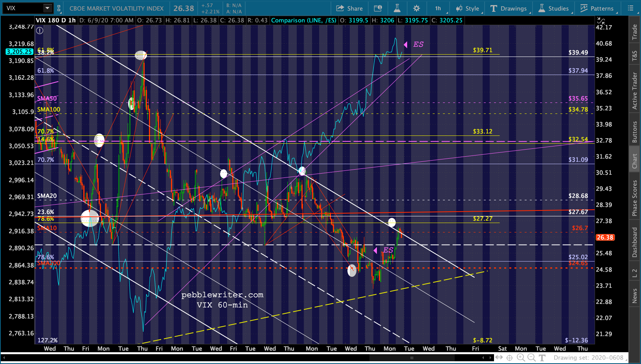The width and height of the screenshot is (641, 364).
Task: Open the Buttons sidebar tab
Action: tap(635, 132)
